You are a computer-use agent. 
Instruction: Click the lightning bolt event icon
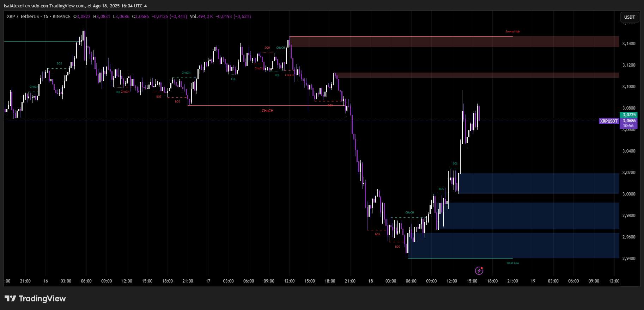[x=479, y=271]
